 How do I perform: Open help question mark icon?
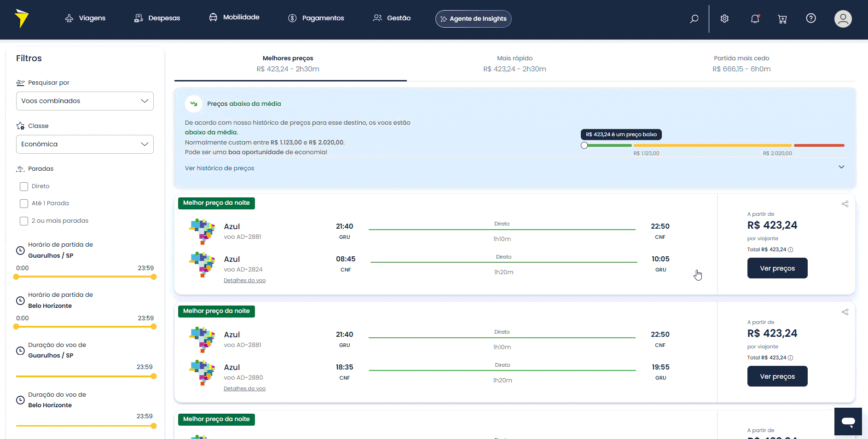tap(811, 18)
